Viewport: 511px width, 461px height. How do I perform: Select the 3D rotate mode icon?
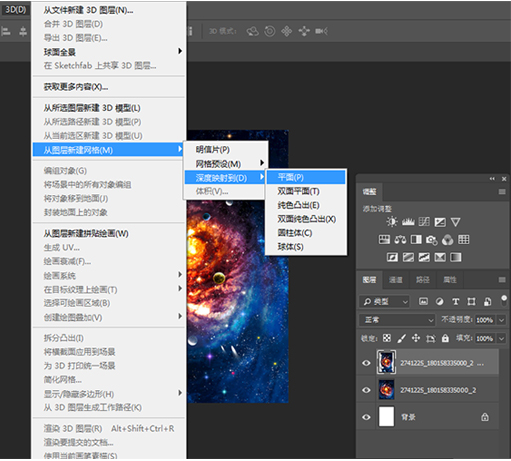[x=252, y=31]
